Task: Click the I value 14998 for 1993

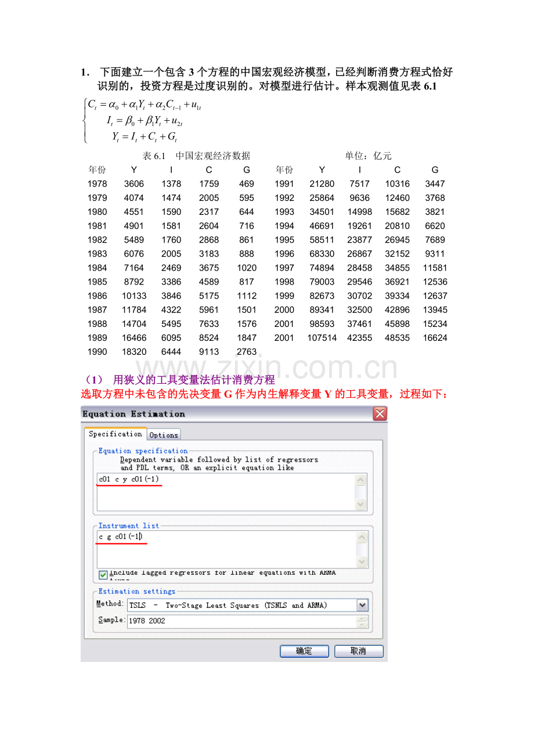Action: coord(360,211)
